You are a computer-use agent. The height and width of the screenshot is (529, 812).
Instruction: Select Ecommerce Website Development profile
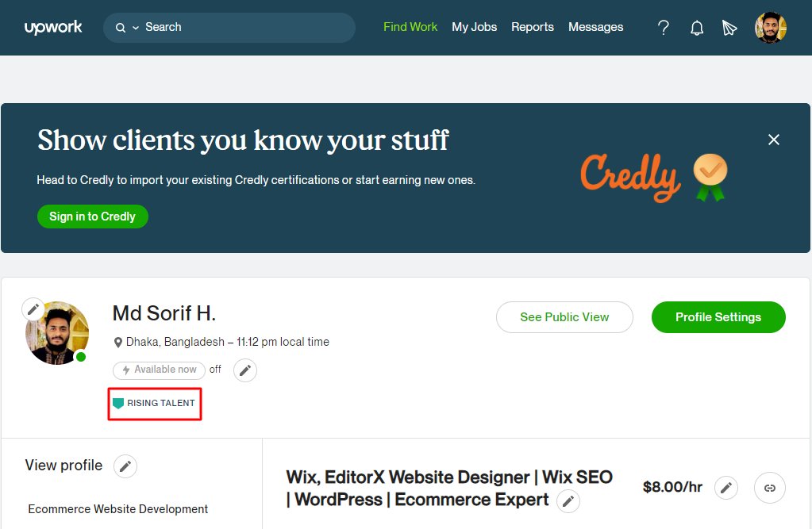(x=118, y=509)
